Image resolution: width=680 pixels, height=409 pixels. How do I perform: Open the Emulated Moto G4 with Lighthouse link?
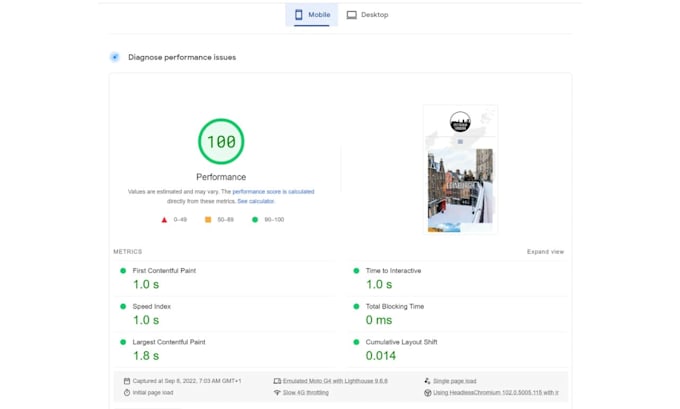point(335,381)
